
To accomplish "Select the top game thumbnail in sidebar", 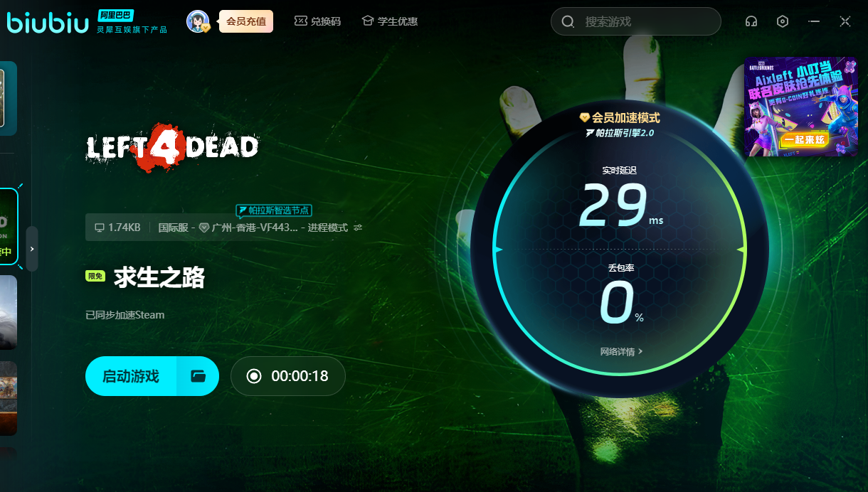I will (x=8, y=98).
